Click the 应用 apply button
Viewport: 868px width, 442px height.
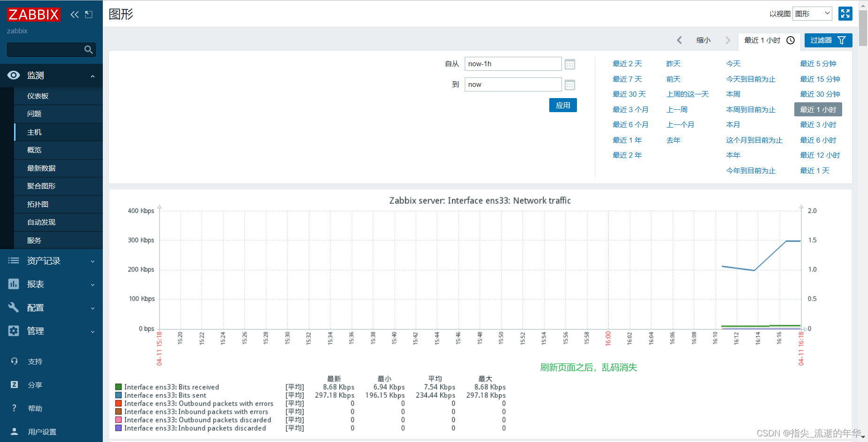[x=563, y=105]
